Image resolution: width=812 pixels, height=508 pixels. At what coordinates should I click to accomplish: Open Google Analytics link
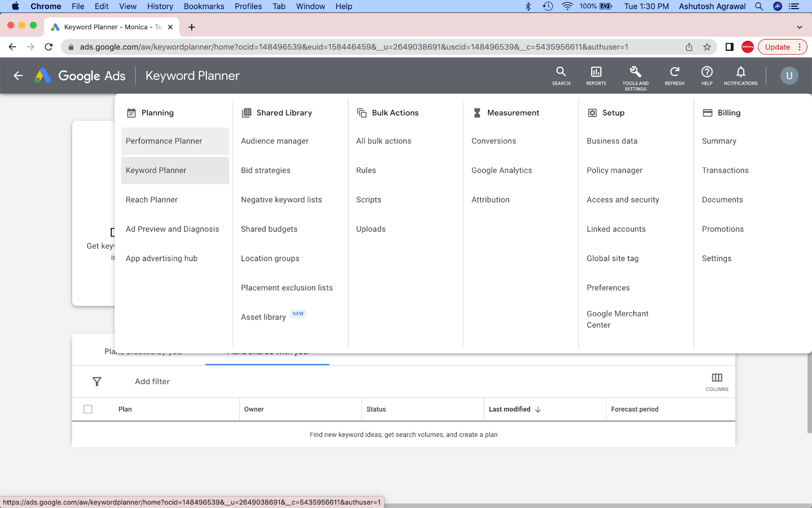502,171
